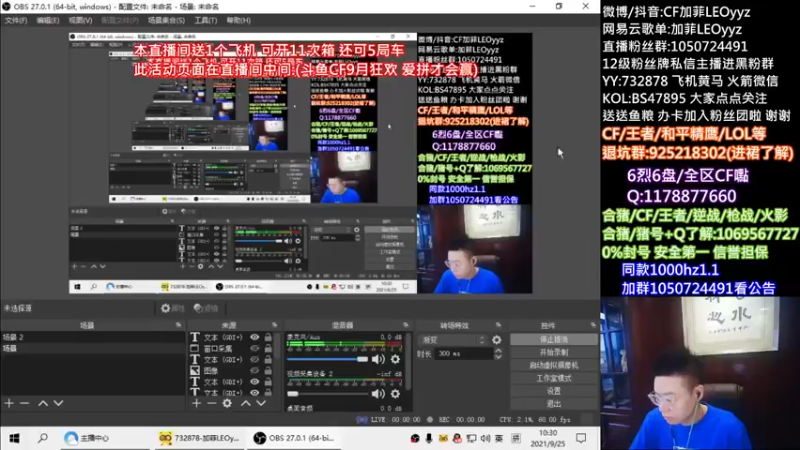Click the 启动虚拟摄像机 button
The width and height of the screenshot is (800, 450).
coord(554,365)
